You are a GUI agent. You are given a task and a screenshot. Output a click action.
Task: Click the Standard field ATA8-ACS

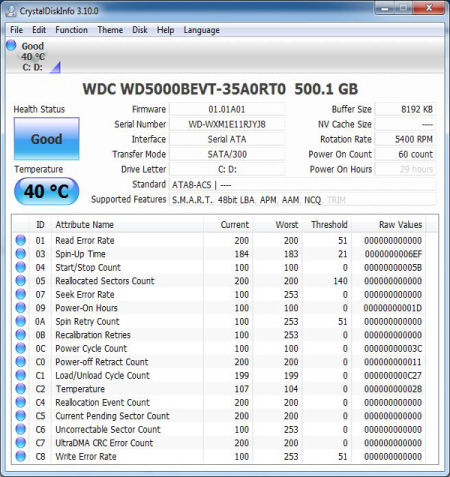(x=302, y=185)
